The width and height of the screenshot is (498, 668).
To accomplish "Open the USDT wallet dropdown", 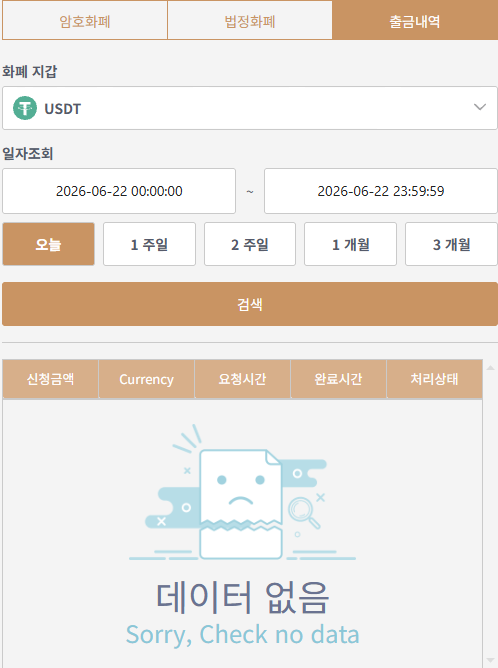I will click(250, 108).
